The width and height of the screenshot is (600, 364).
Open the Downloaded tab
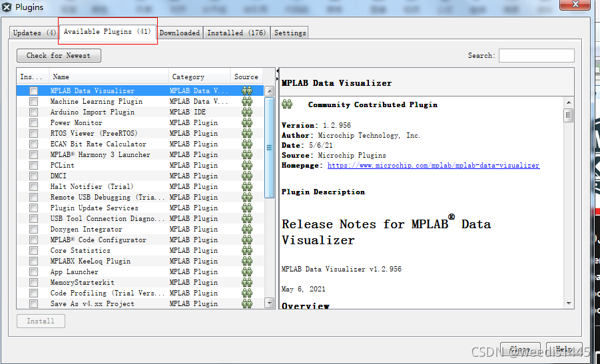click(x=180, y=33)
